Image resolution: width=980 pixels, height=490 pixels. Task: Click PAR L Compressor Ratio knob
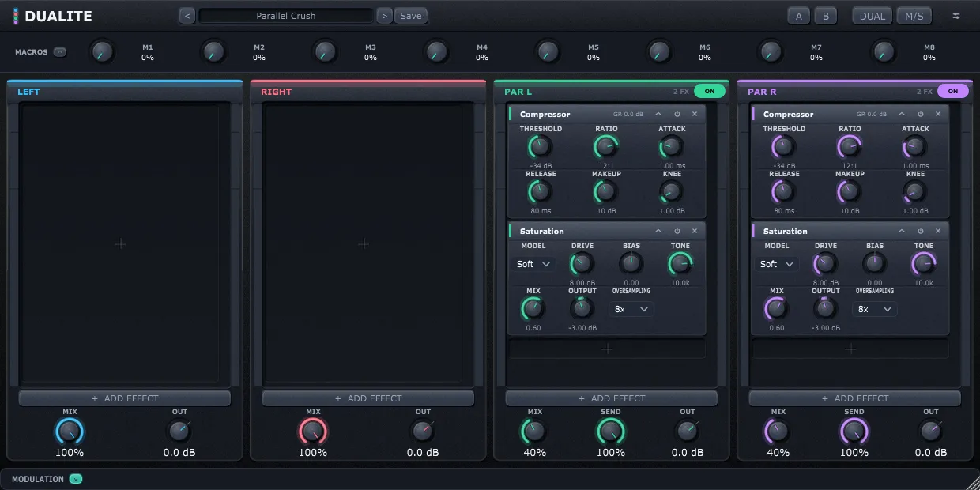coord(606,147)
